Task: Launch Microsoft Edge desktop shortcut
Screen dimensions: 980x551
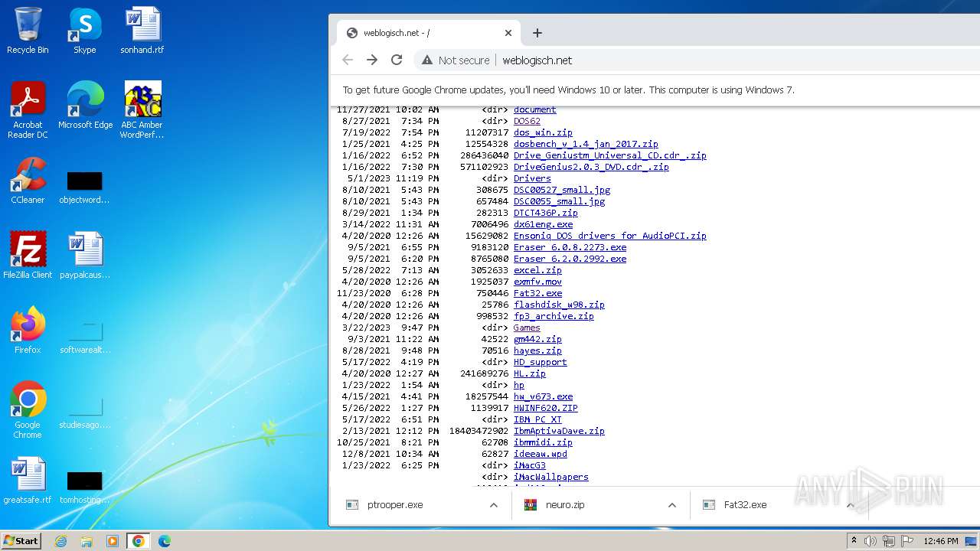Action: (x=85, y=105)
